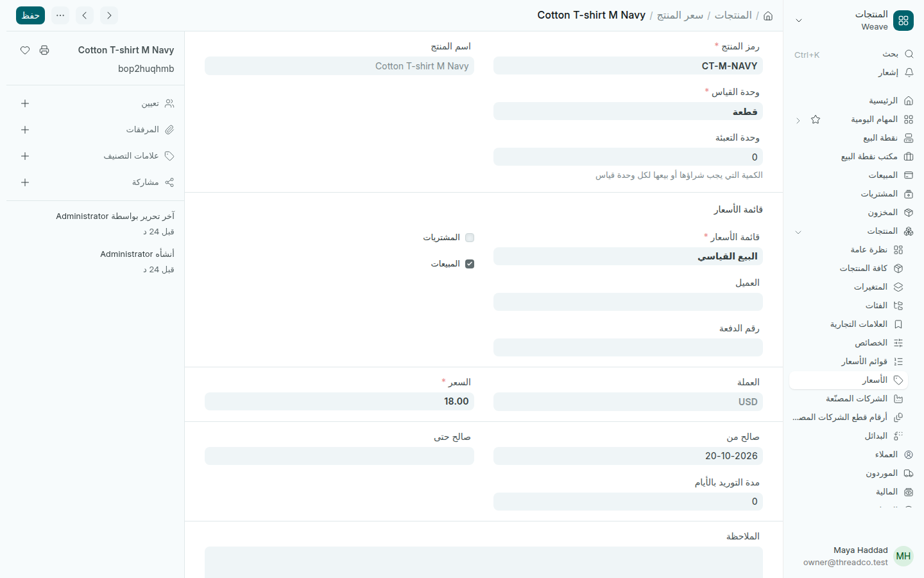Open the three-dots more options menu

point(60,15)
